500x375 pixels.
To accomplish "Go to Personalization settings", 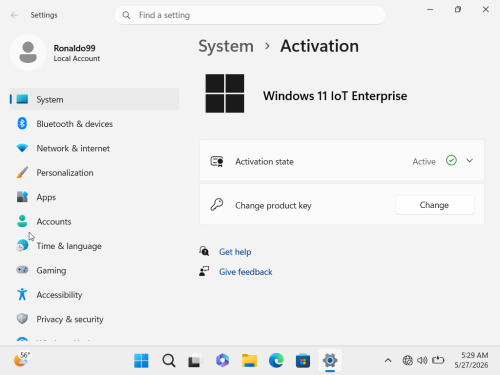I will pos(94,173).
